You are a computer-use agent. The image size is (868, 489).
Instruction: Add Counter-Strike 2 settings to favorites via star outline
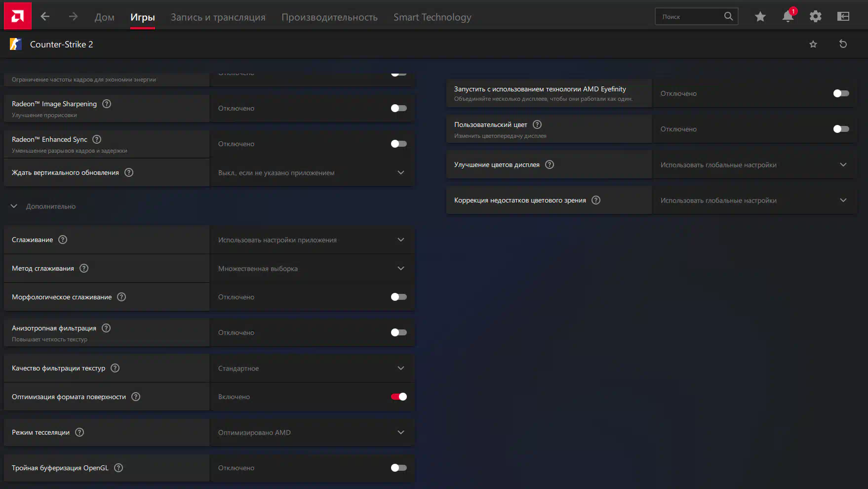pos(813,44)
